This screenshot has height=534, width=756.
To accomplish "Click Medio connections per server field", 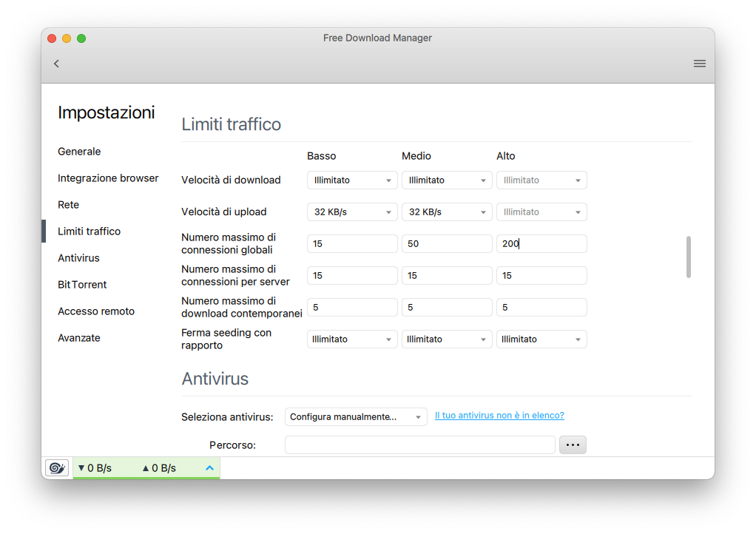I will (x=447, y=276).
